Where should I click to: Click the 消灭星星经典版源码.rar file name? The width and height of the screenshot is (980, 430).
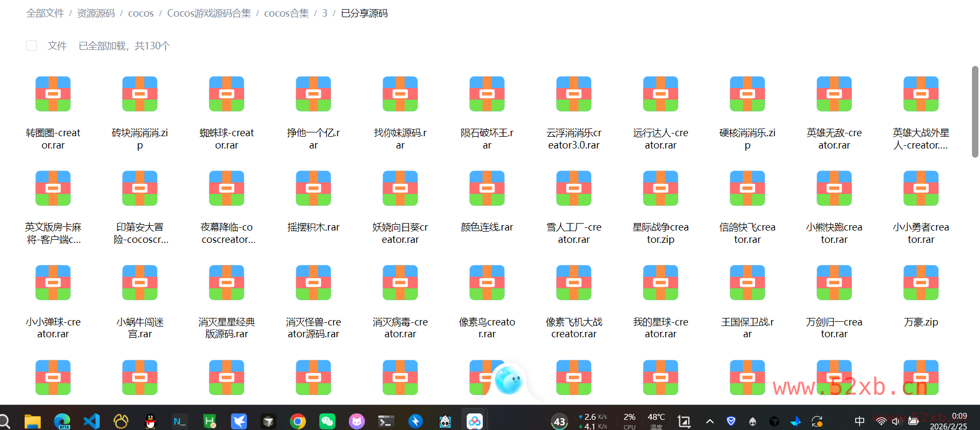point(227,328)
